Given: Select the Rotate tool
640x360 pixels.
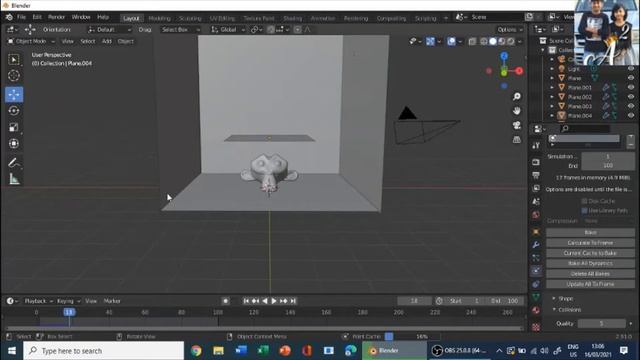Looking at the screenshot, I should [x=14, y=111].
